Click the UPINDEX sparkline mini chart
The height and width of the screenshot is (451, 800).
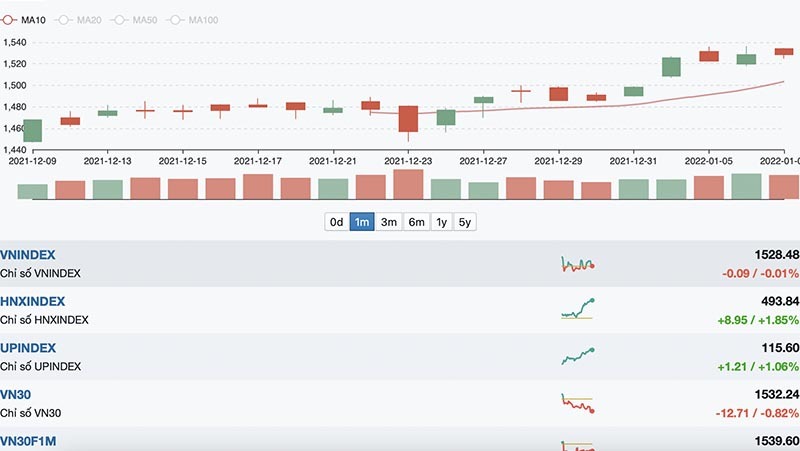[x=578, y=356]
